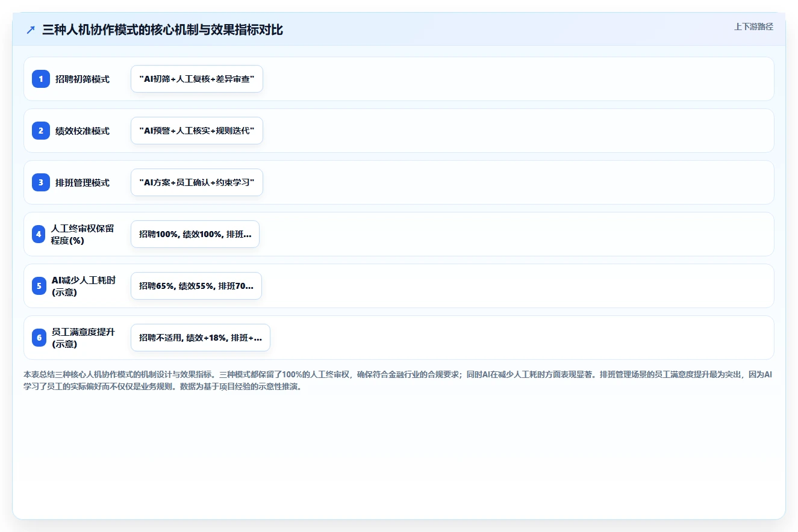The height and width of the screenshot is (532, 798).
Task: Click number badge 4 for 人工终审权保留程度
Action: (39, 234)
